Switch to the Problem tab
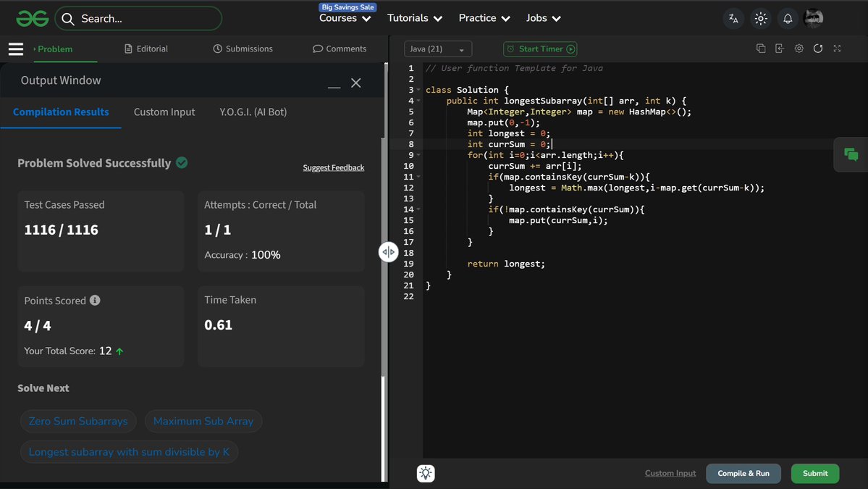The width and height of the screenshot is (868, 489). (x=53, y=49)
